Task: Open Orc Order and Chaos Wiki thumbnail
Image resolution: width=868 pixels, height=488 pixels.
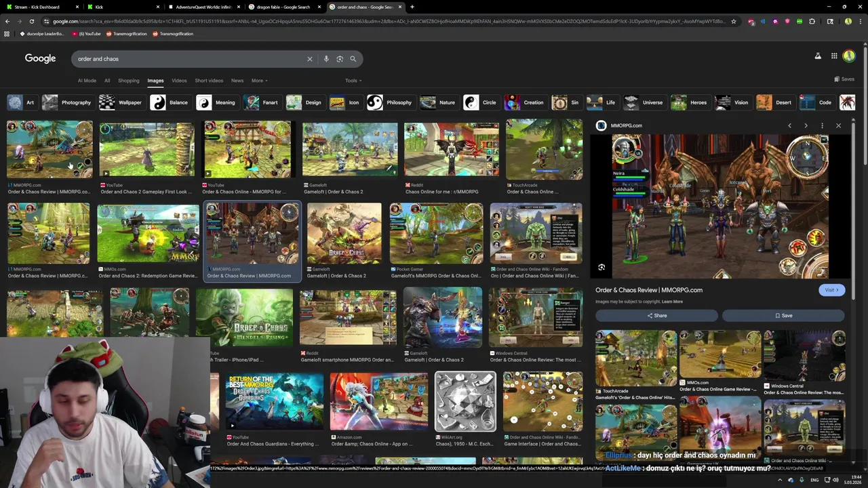Action: pyautogui.click(x=536, y=234)
